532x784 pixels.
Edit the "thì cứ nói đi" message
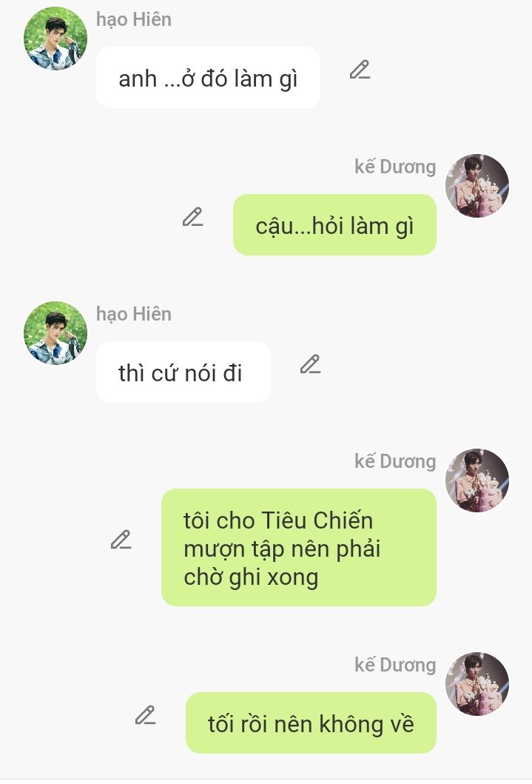point(310,365)
